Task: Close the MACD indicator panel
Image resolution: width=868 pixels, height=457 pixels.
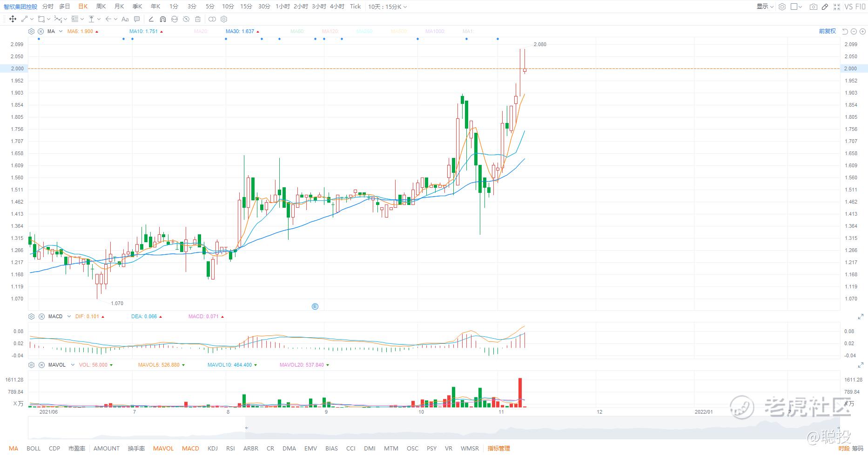Action: coord(41,316)
